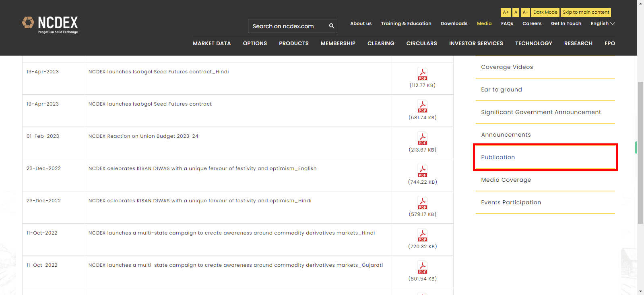The image size is (644, 295).
Task: Click the KISAN DIWAS _Hindi title
Action: 200,201
